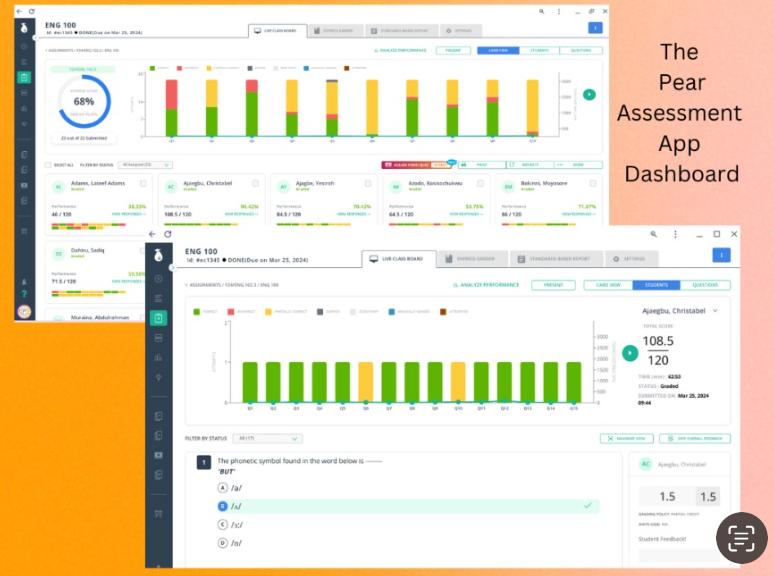This screenshot has height=576, width=774.
Task: Click the green question mark help icon
Action: (x=24, y=294)
